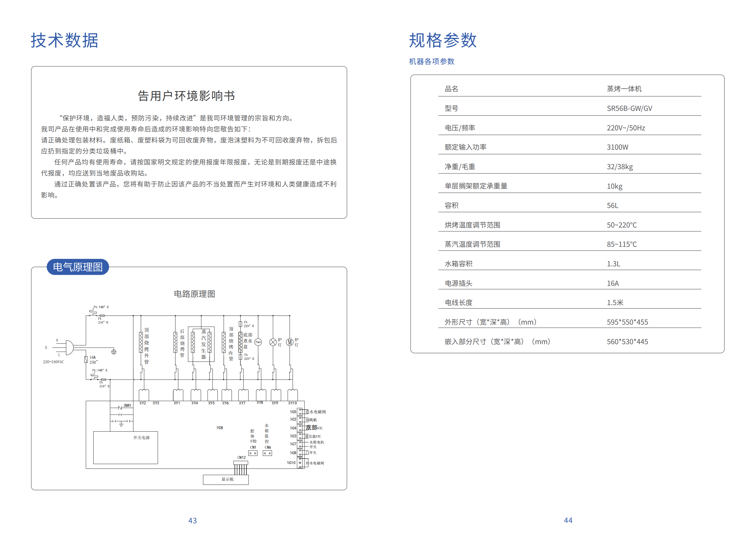
Task: Click the 机器各项参数 subtitle
Action: pos(431,61)
